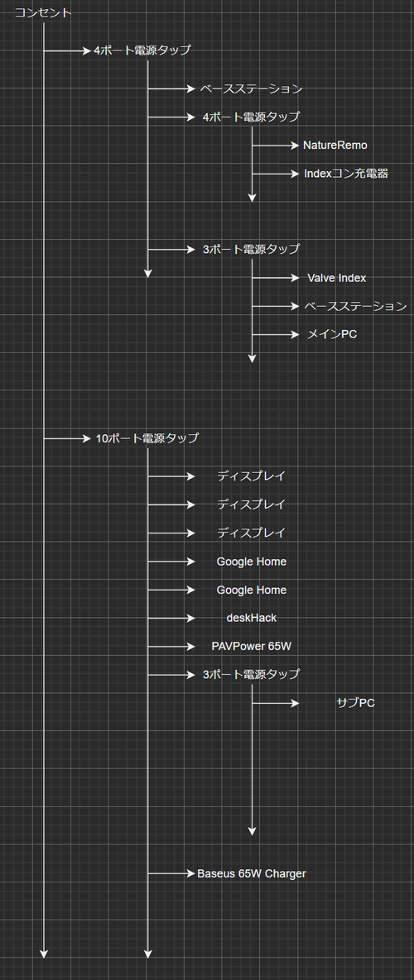This screenshot has width=414, height=980.
Task: Select the NatureRemo label
Action: [x=335, y=145]
